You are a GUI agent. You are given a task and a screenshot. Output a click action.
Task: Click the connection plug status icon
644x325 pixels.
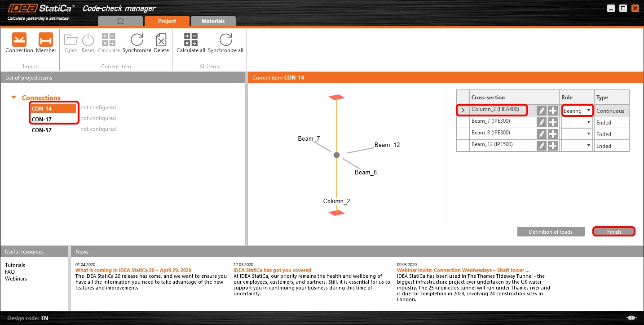tap(631, 318)
